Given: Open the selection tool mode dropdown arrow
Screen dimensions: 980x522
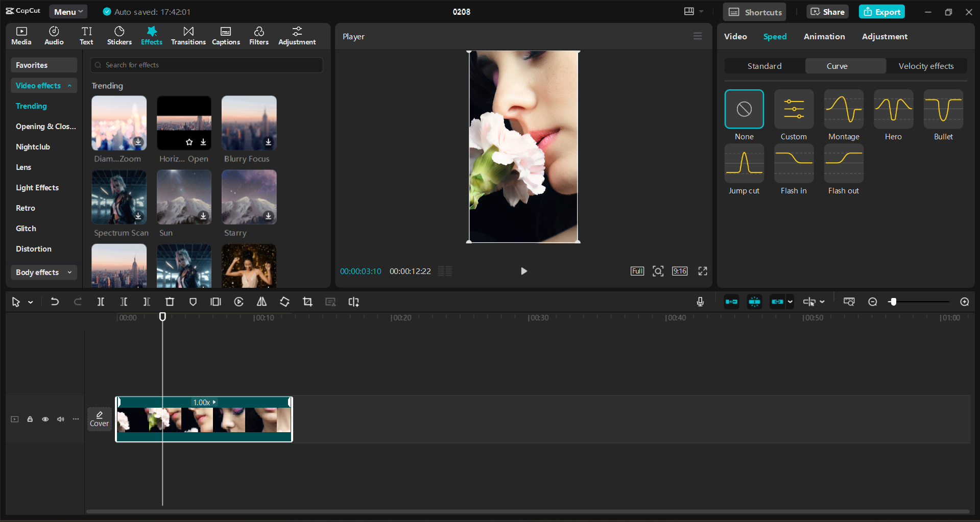Looking at the screenshot, I should pyautogui.click(x=31, y=303).
